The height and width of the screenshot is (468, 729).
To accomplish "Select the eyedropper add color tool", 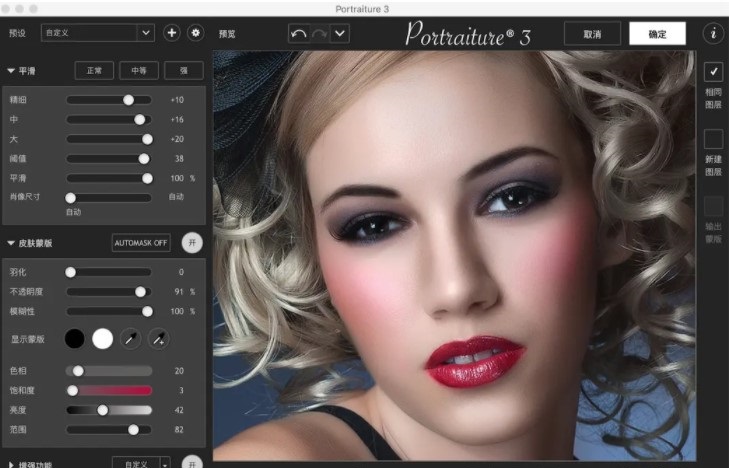I will [159, 339].
